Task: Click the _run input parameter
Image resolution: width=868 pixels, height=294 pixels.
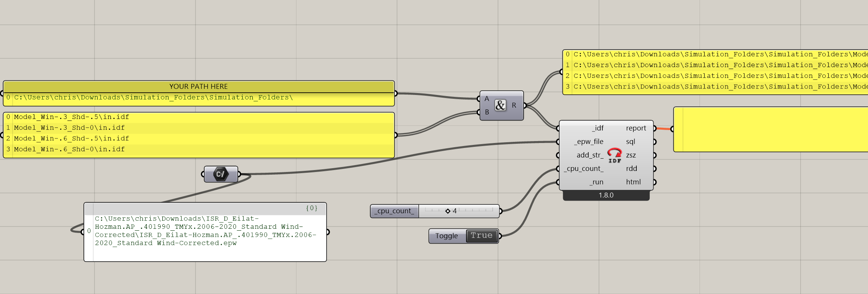Action: click(596, 182)
